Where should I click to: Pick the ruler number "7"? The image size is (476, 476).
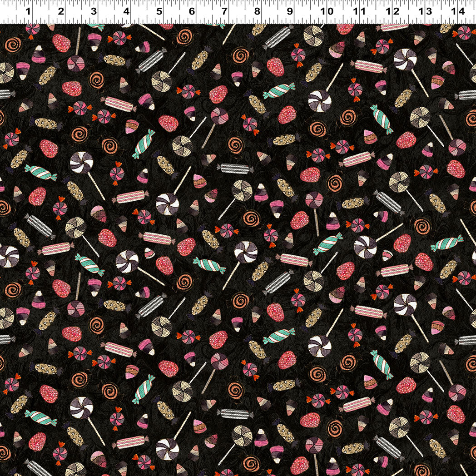pyautogui.click(x=224, y=11)
